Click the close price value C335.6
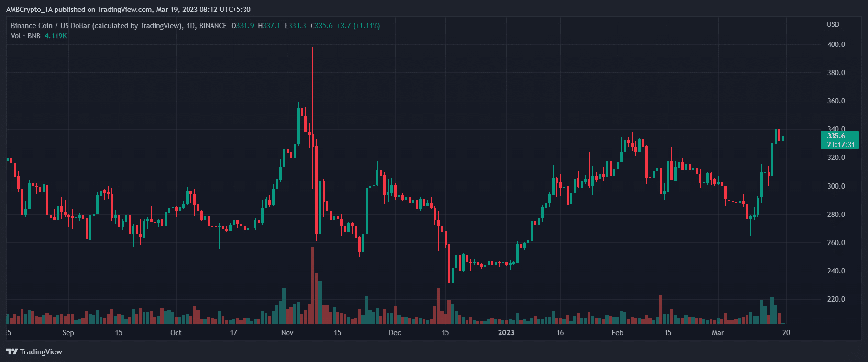Image resolution: width=868 pixels, height=362 pixels. [322, 26]
